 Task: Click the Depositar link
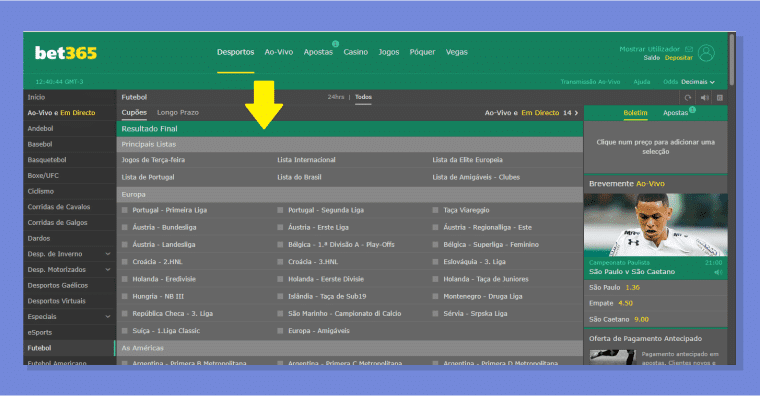point(679,58)
